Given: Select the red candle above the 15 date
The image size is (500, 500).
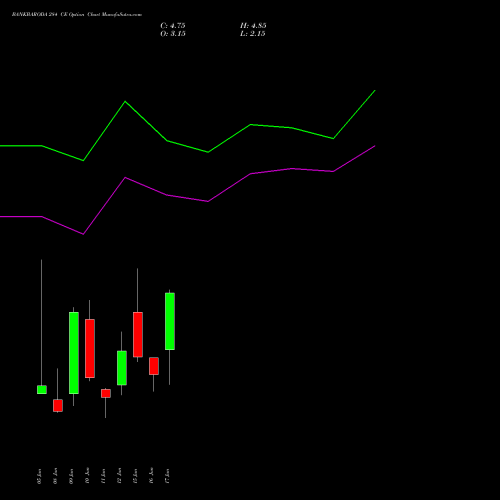Looking at the screenshot, I should 138,334.
